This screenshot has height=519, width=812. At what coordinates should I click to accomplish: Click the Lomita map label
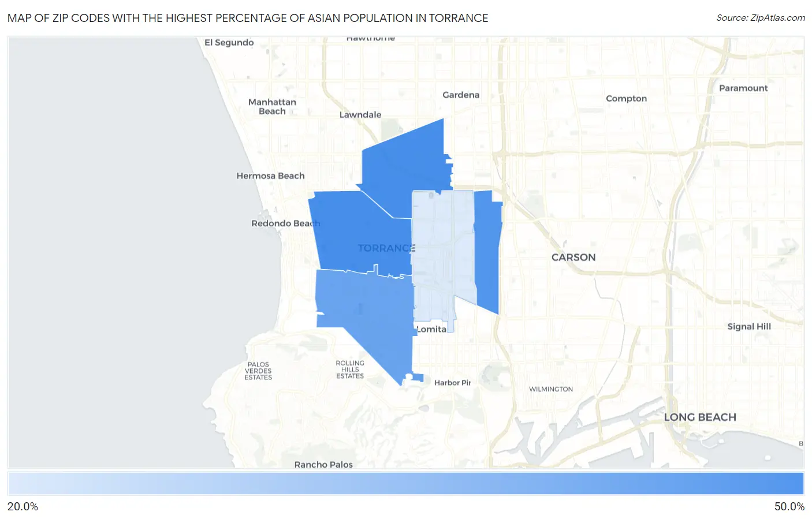[431, 329]
